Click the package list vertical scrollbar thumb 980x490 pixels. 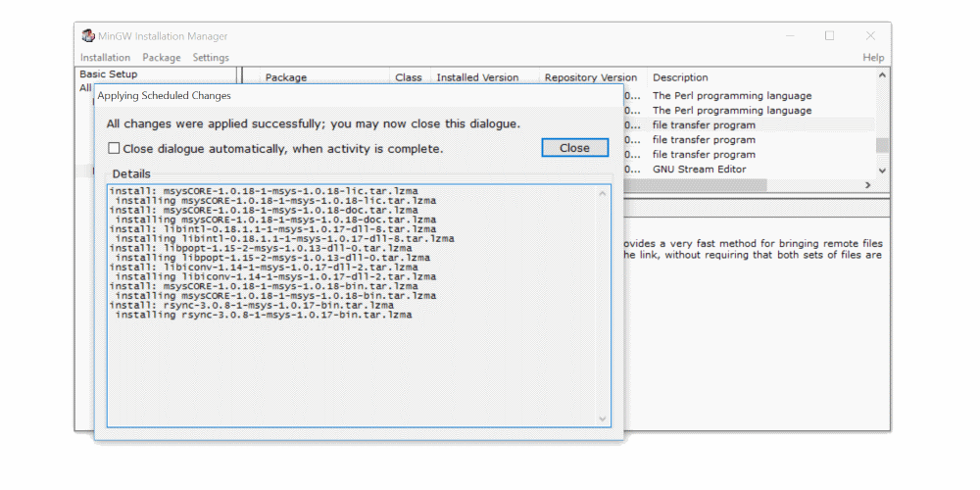point(882,146)
